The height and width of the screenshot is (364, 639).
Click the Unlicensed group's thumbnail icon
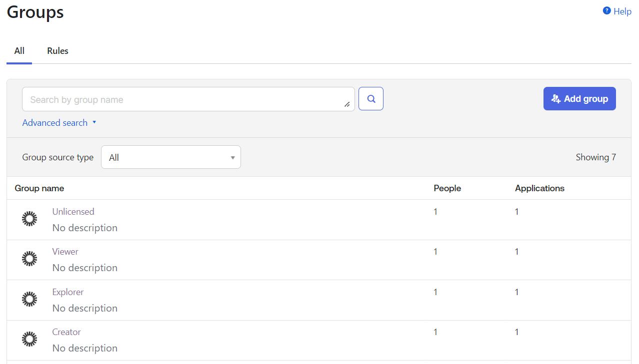point(29,219)
